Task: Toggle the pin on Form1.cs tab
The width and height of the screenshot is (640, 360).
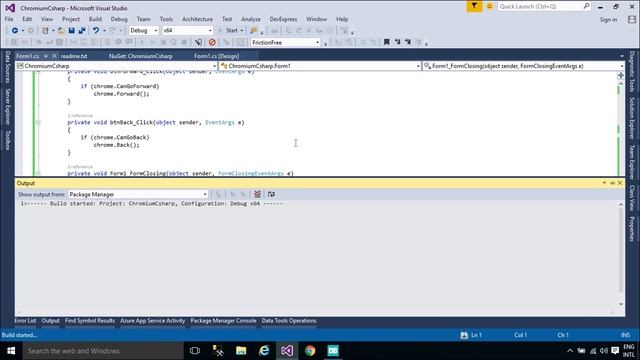Action: pyautogui.click(x=46, y=56)
